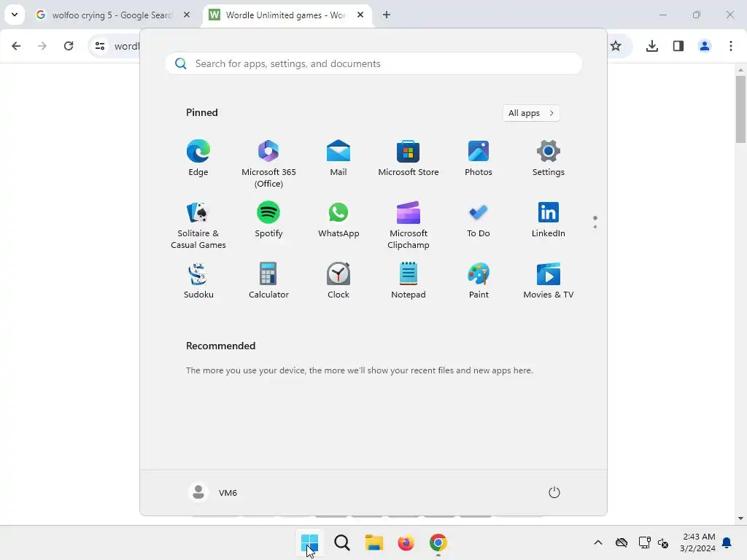
Task: Reload the Chrome page
Action: coord(69,46)
